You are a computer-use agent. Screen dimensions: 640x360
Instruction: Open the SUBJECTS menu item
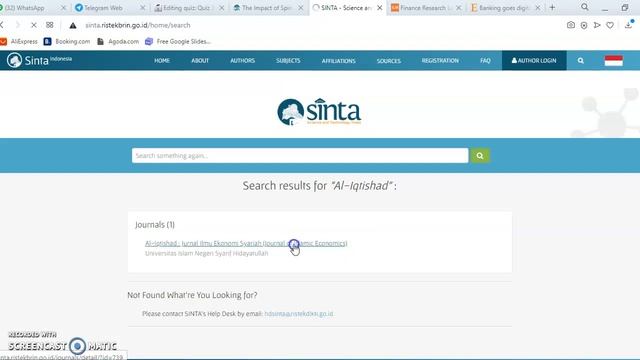[288, 60]
